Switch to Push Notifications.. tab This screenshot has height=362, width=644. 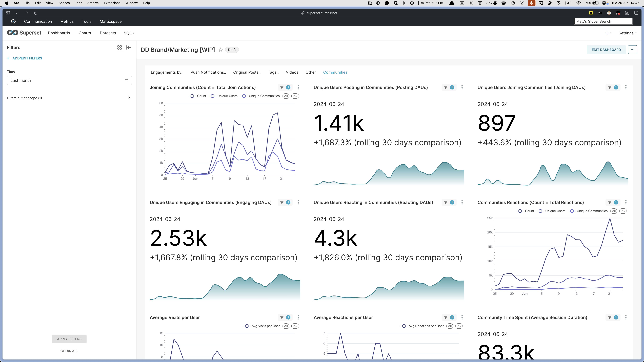coord(208,72)
